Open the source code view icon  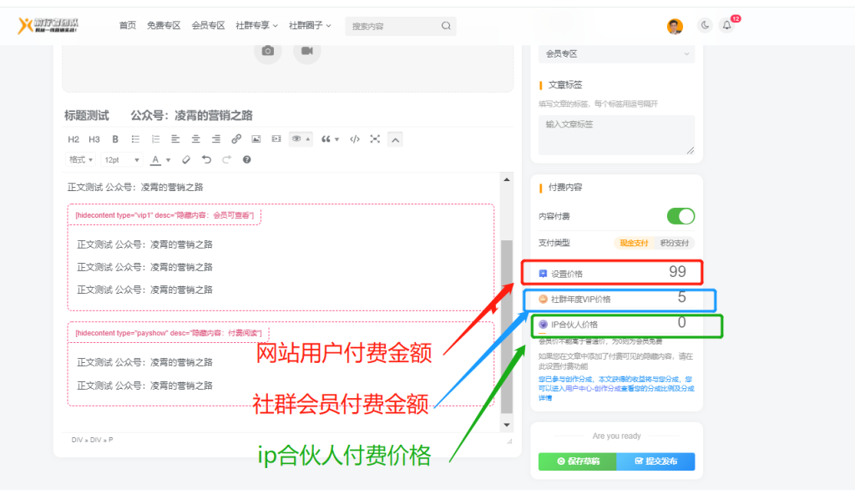[353, 139]
